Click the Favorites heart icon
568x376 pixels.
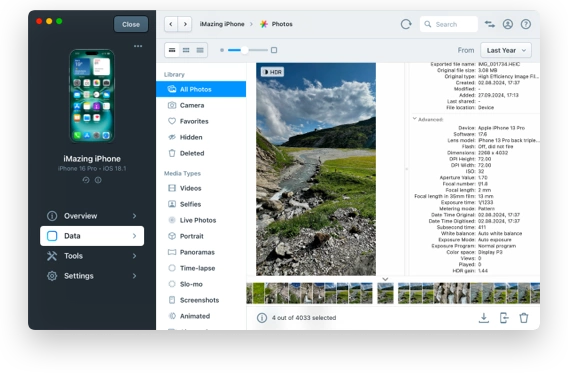point(172,121)
